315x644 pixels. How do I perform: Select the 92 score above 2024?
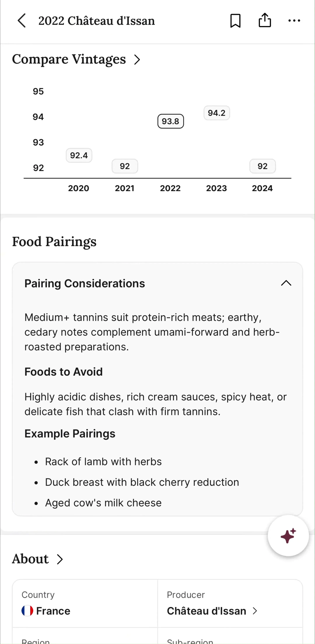click(x=262, y=166)
